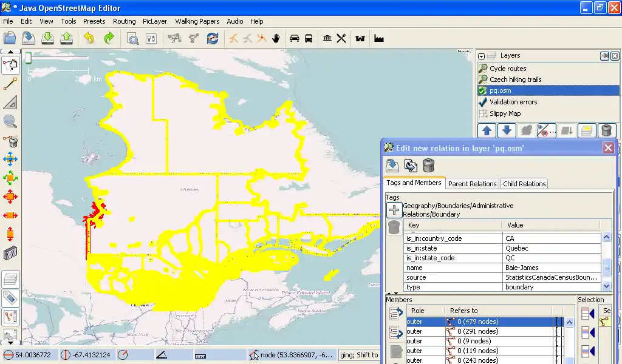Switch to the Child Relations tab
The width and height of the screenshot is (622, 364).
point(524,184)
